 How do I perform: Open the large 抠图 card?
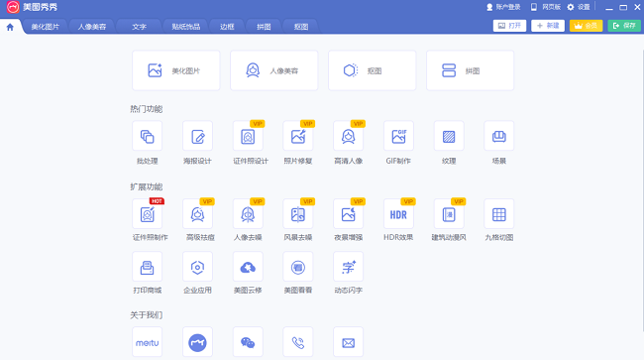(x=373, y=70)
